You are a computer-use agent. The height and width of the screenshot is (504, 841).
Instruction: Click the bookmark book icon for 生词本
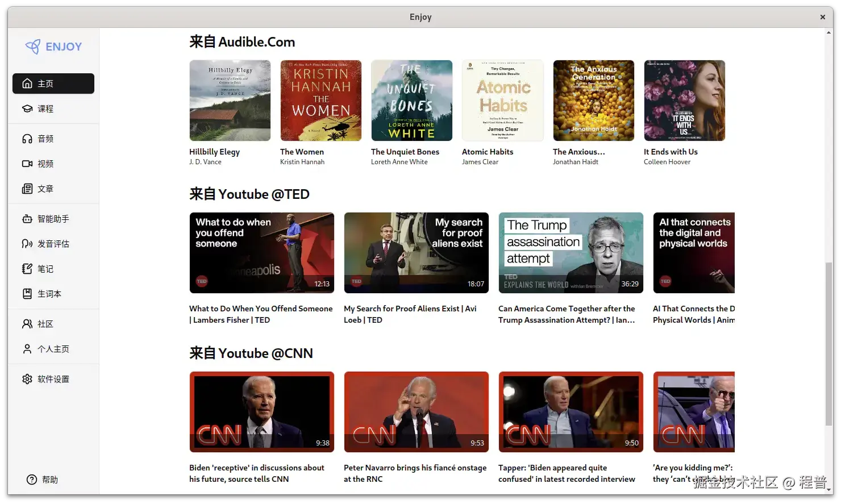(27, 294)
